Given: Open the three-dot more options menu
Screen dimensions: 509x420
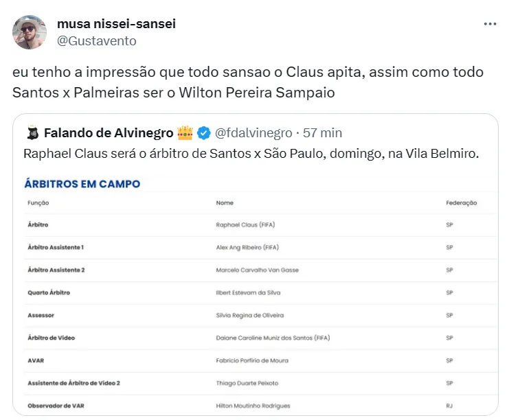Looking at the screenshot, I should tap(490, 23).
